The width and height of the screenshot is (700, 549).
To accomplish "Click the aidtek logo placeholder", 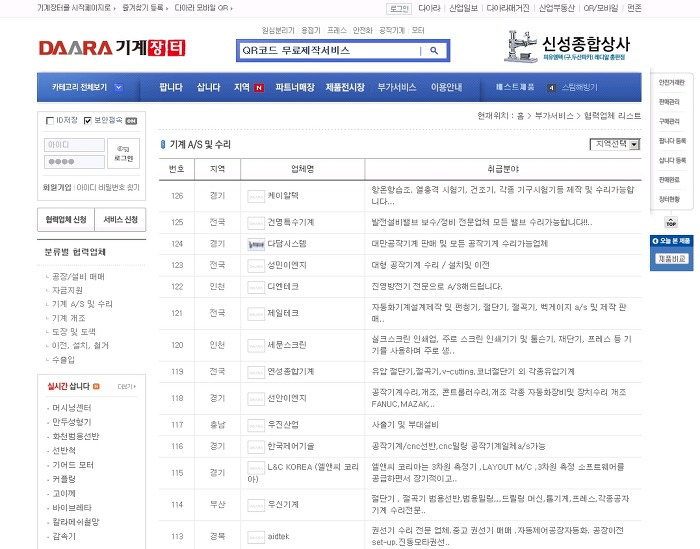I will click(x=256, y=537).
